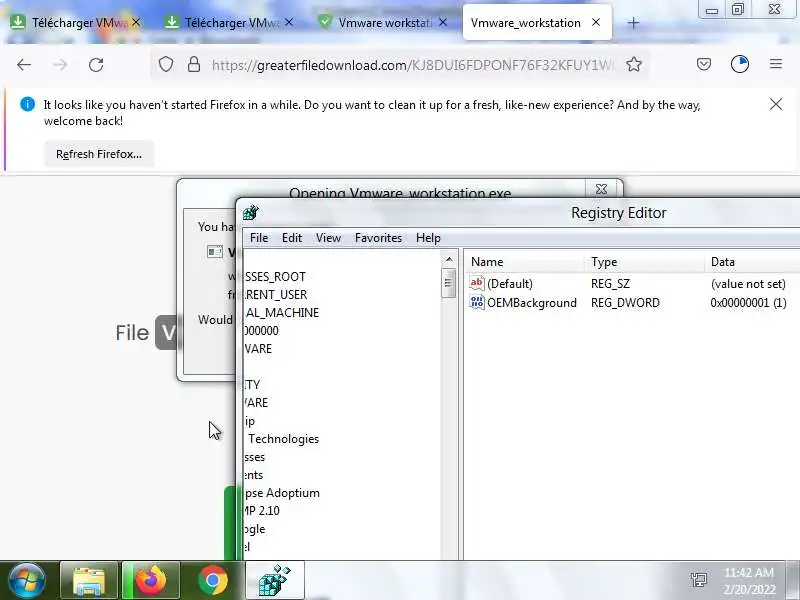
Task: Select the OEMBackground registry value
Action: [x=532, y=303]
